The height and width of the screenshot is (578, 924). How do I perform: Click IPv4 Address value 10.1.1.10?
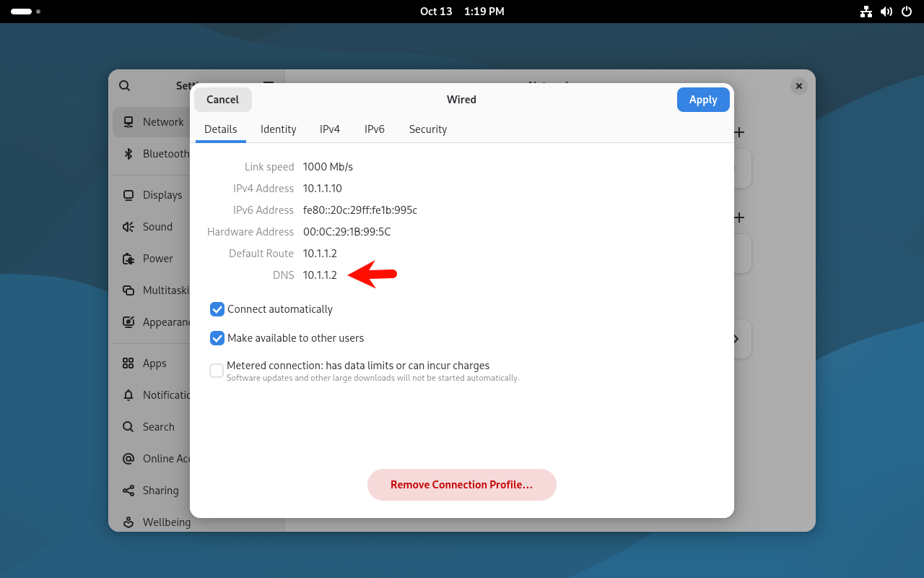point(323,189)
